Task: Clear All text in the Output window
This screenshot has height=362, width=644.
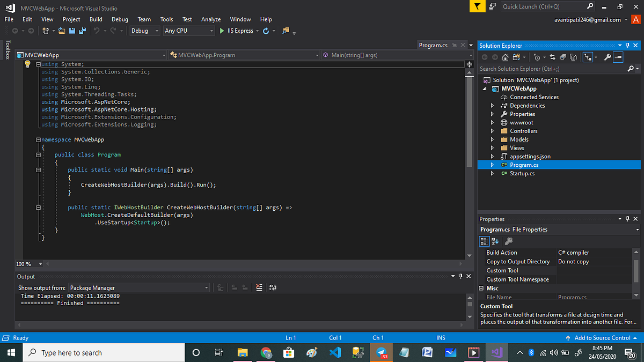Action: 259,287
